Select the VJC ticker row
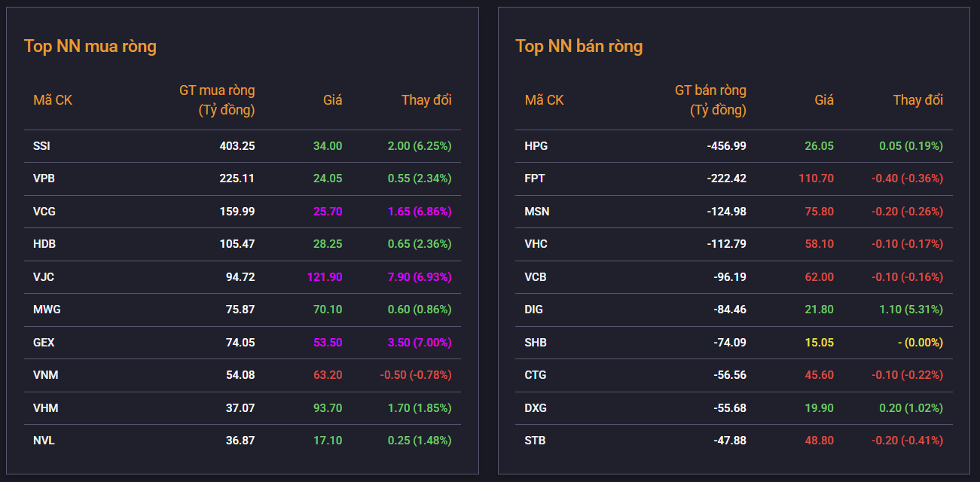 click(x=242, y=277)
